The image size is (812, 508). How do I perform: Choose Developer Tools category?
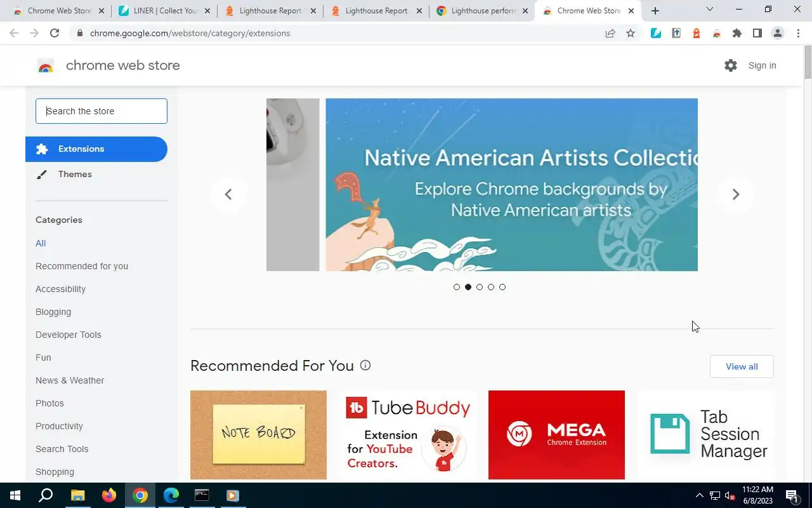point(69,335)
